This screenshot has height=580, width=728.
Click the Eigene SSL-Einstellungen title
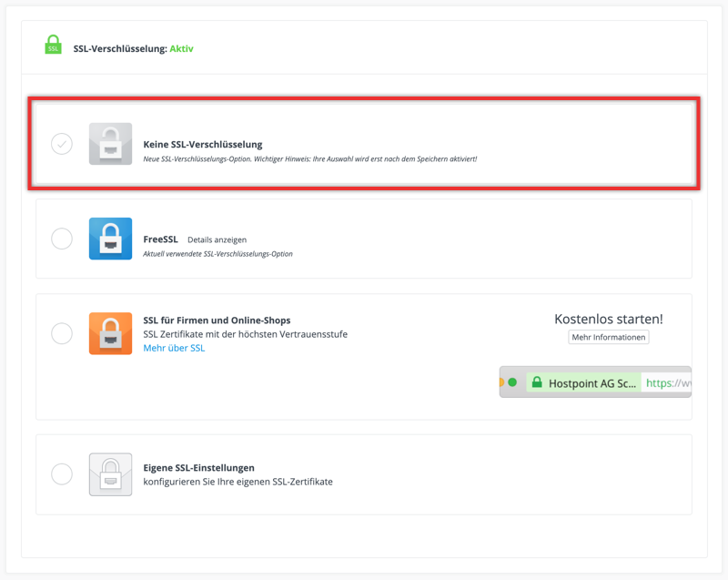pos(198,468)
